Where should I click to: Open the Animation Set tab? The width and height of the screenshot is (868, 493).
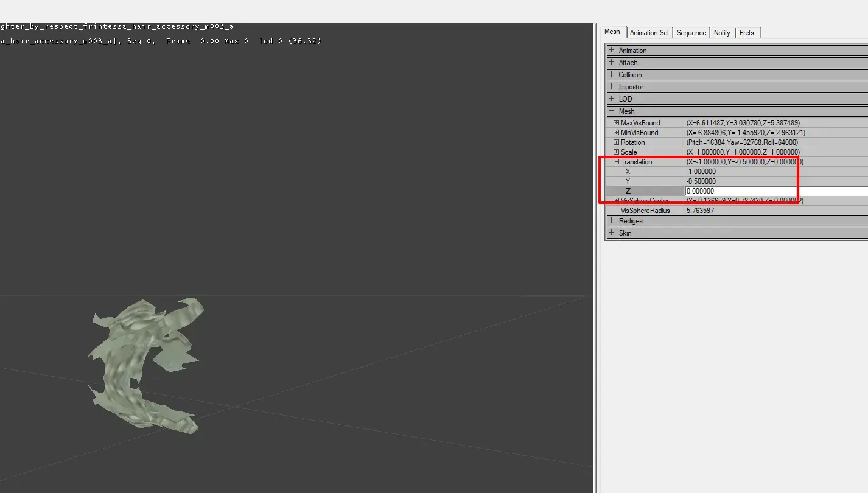point(649,33)
